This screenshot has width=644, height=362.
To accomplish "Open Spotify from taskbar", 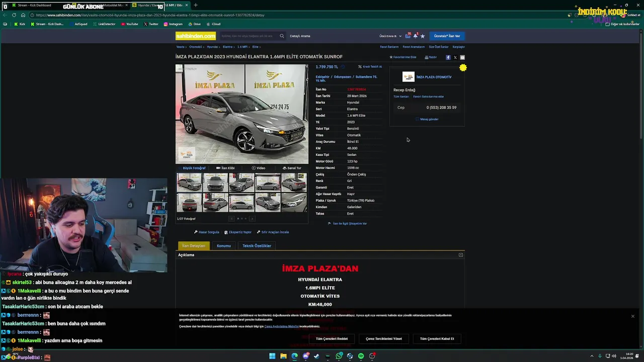I will tap(361, 356).
